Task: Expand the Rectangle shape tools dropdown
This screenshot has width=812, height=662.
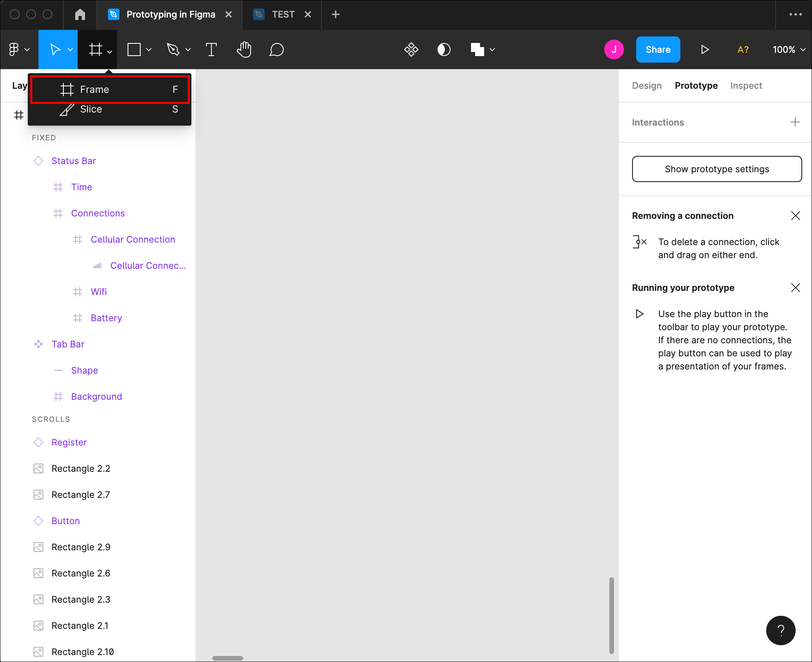Action: point(149,50)
